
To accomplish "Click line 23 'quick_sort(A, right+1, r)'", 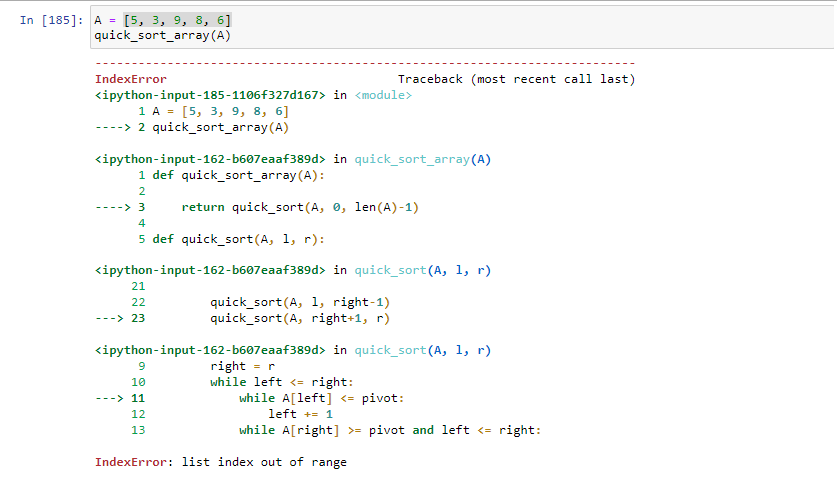I will tap(300, 318).
